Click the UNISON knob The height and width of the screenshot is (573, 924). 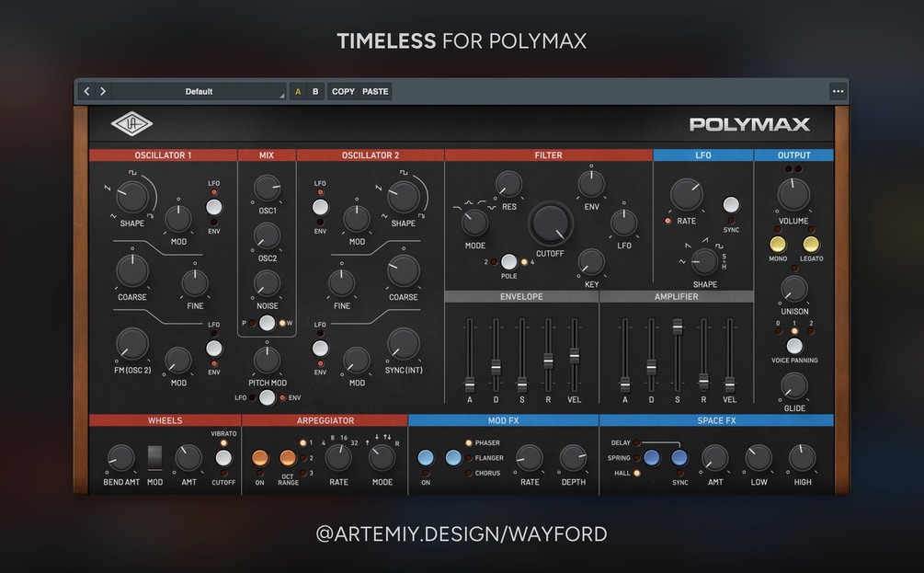794,290
